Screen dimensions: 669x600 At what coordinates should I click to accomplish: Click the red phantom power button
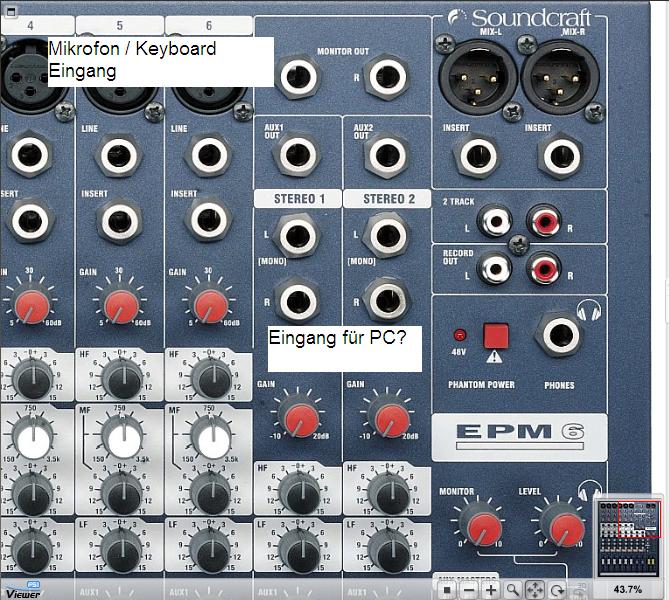[495, 336]
